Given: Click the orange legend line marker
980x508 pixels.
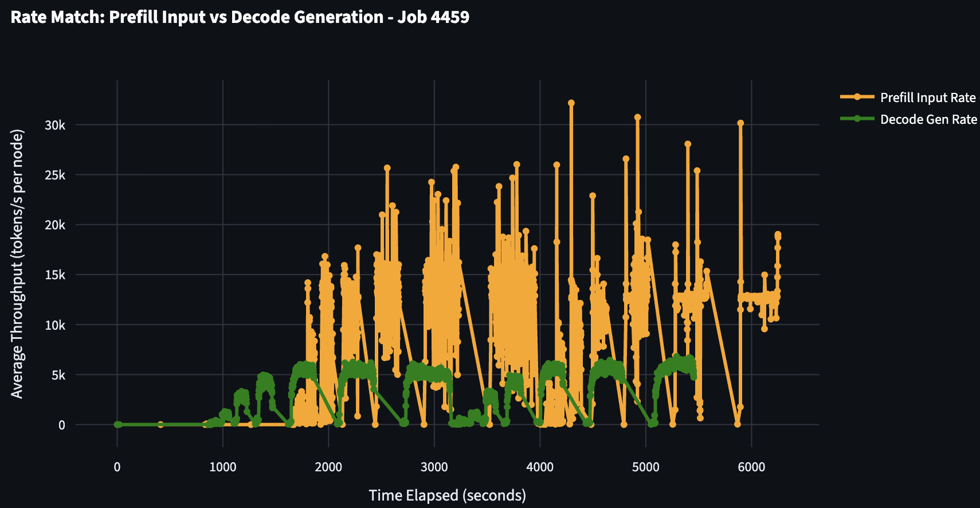Looking at the screenshot, I should [857, 97].
